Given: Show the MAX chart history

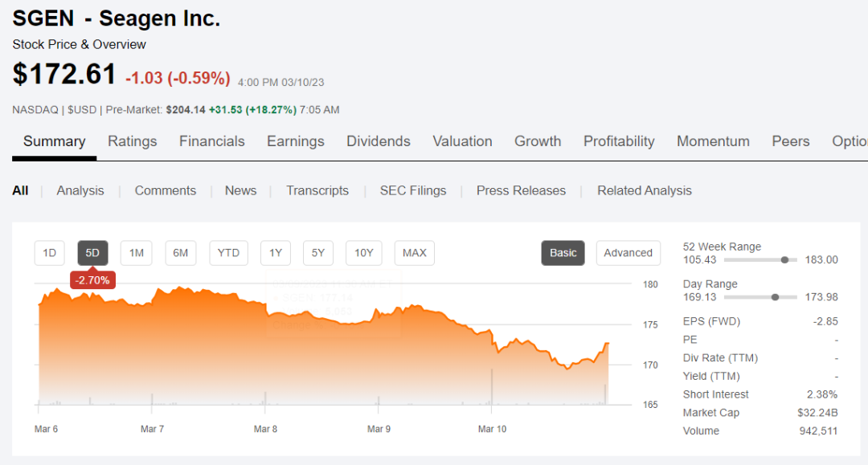Looking at the screenshot, I should (x=415, y=253).
